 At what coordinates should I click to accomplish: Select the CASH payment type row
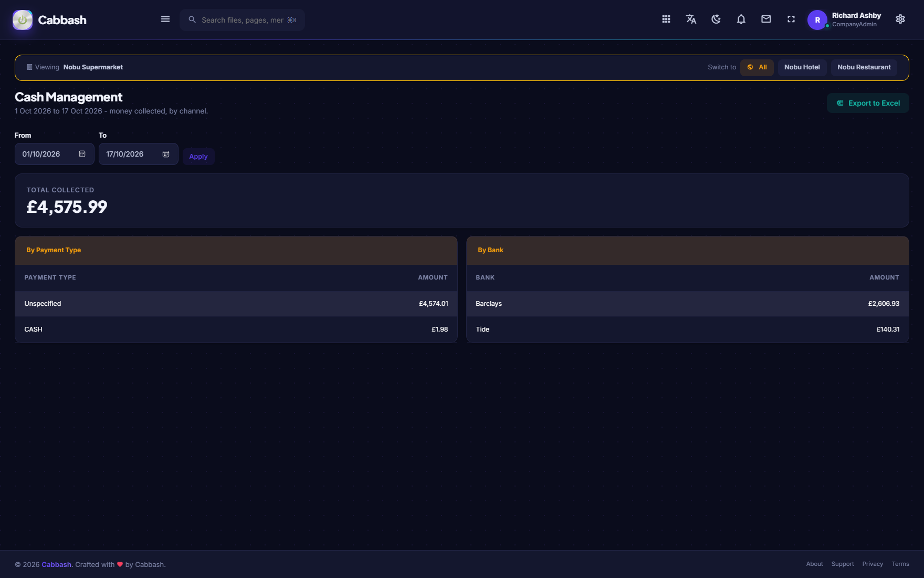click(x=236, y=329)
